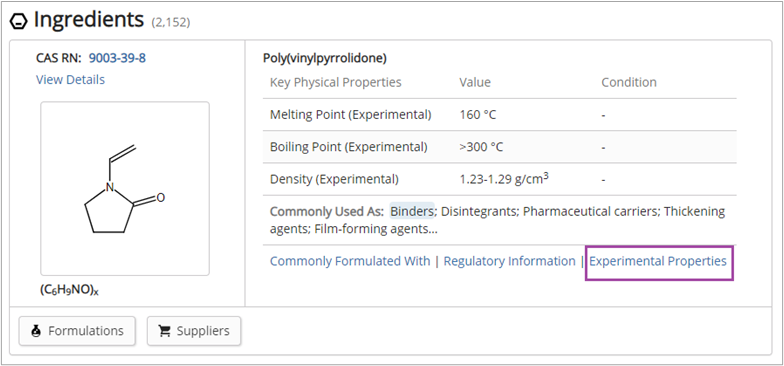This screenshot has height=366, width=784.
Task: Click the flask icon on Formulations button
Action: point(36,331)
